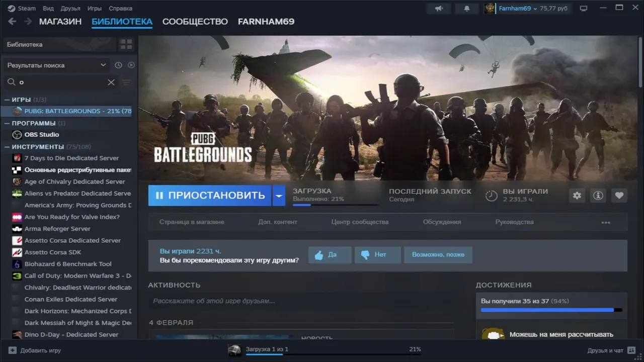Open the Вид menu

pyautogui.click(x=48, y=9)
